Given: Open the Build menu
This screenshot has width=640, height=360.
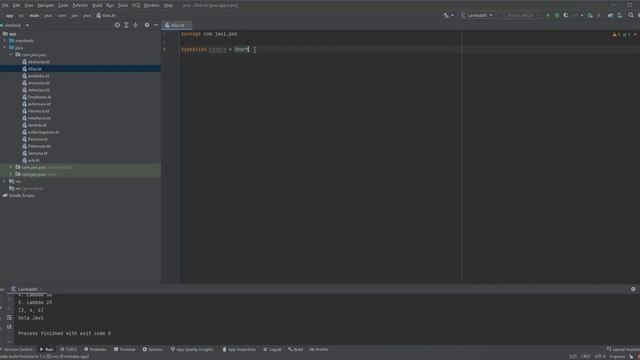Looking at the screenshot, I should tap(97, 5).
